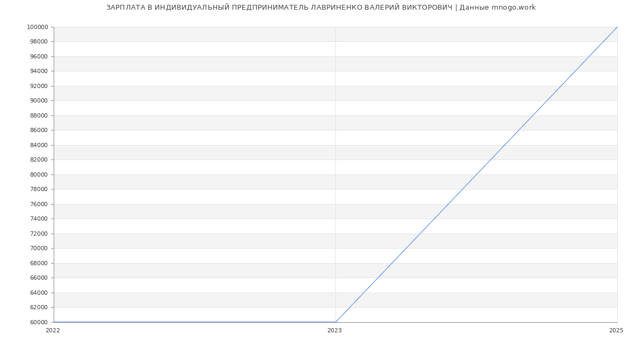
Task: Click the 72000 y-axis label
Action: coord(39,234)
